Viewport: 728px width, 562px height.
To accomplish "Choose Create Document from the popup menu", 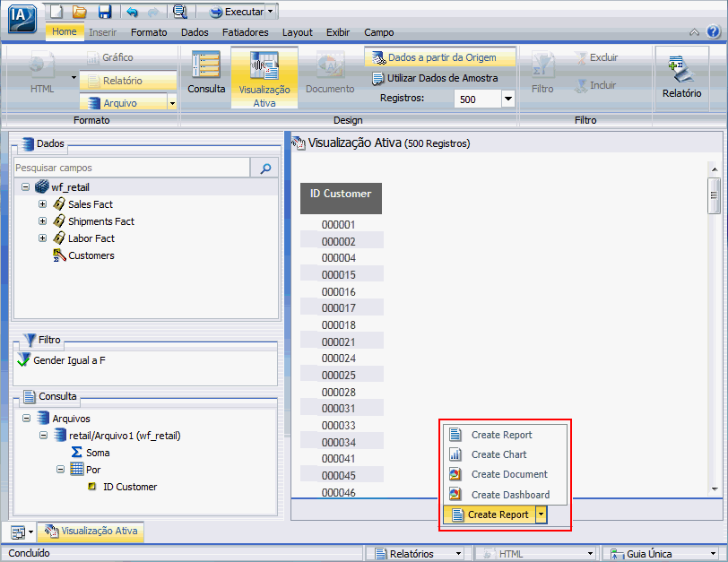I will [x=505, y=474].
